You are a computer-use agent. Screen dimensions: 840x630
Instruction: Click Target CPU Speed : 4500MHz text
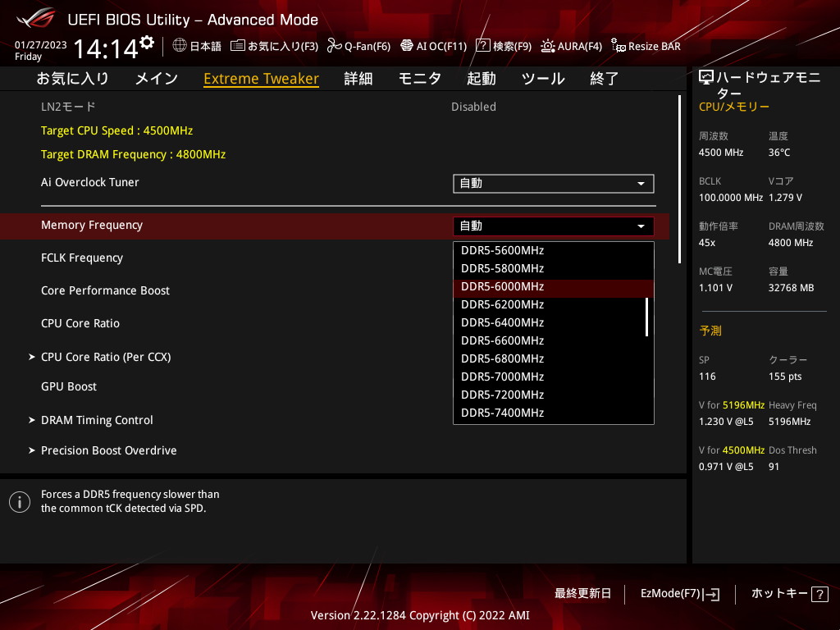point(116,130)
